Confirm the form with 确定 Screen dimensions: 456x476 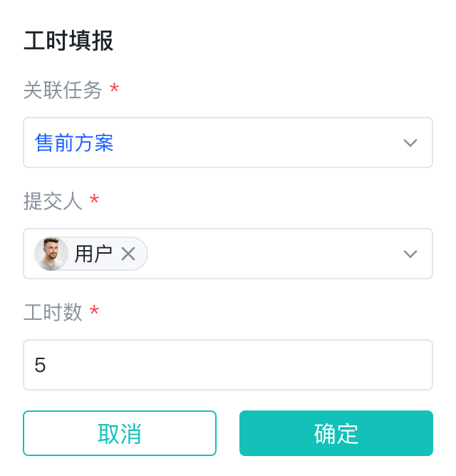(336, 433)
